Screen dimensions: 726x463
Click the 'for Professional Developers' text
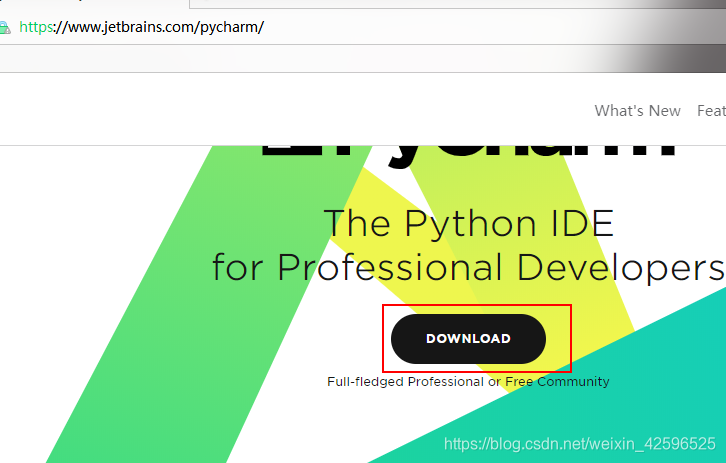point(469,267)
